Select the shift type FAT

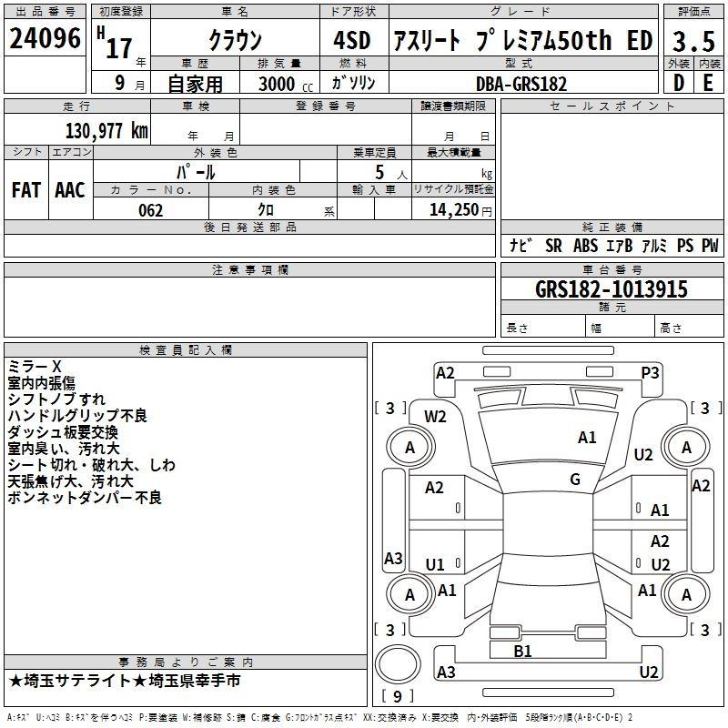[26, 190]
